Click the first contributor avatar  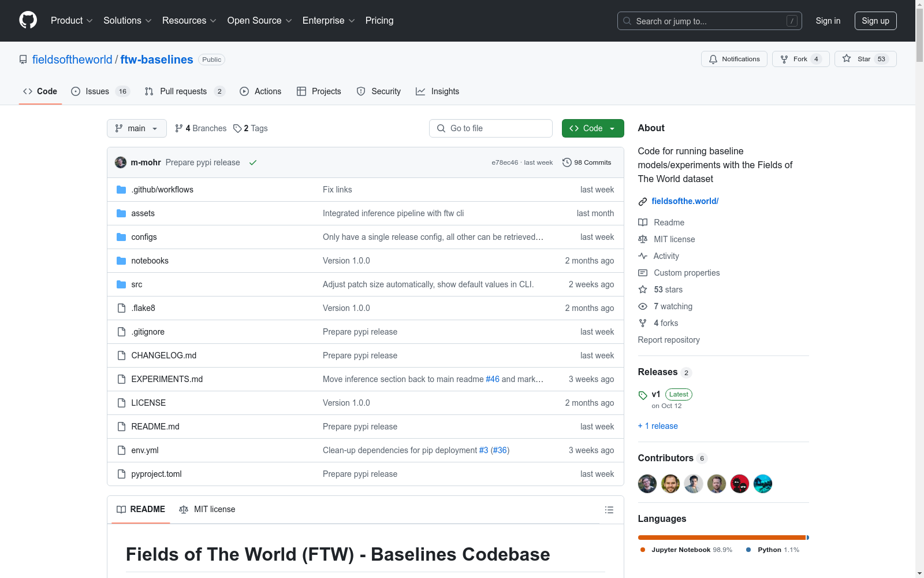click(x=647, y=484)
